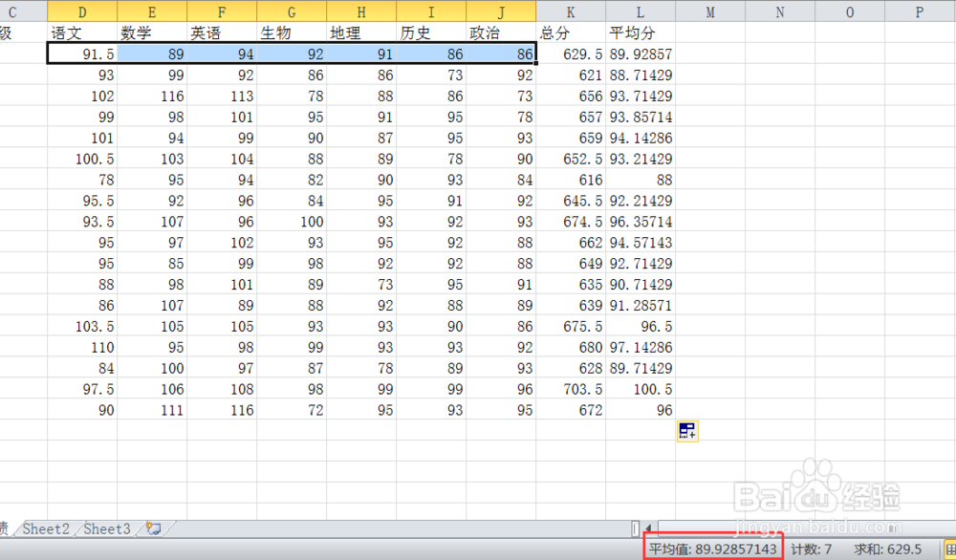The height and width of the screenshot is (560, 956).
Task: Select column D header
Action: (82, 11)
